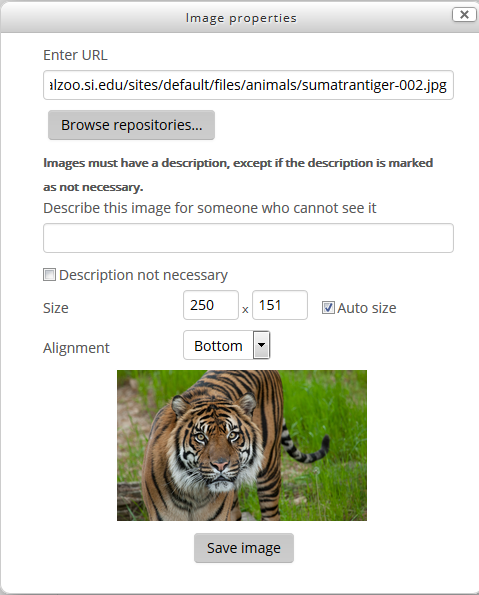This screenshot has height=595, width=479.
Task: Open the Bottom alignment combo box
Action: (227, 345)
